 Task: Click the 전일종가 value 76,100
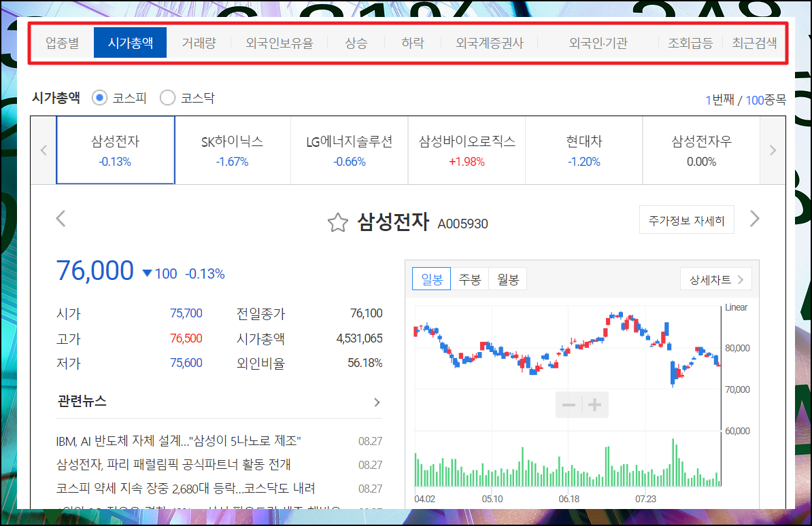(366, 313)
